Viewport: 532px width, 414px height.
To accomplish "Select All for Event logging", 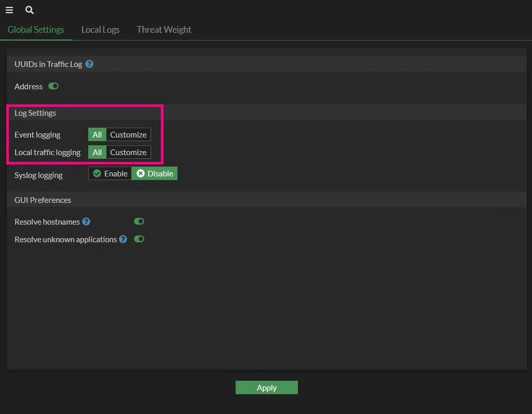I will [97, 134].
